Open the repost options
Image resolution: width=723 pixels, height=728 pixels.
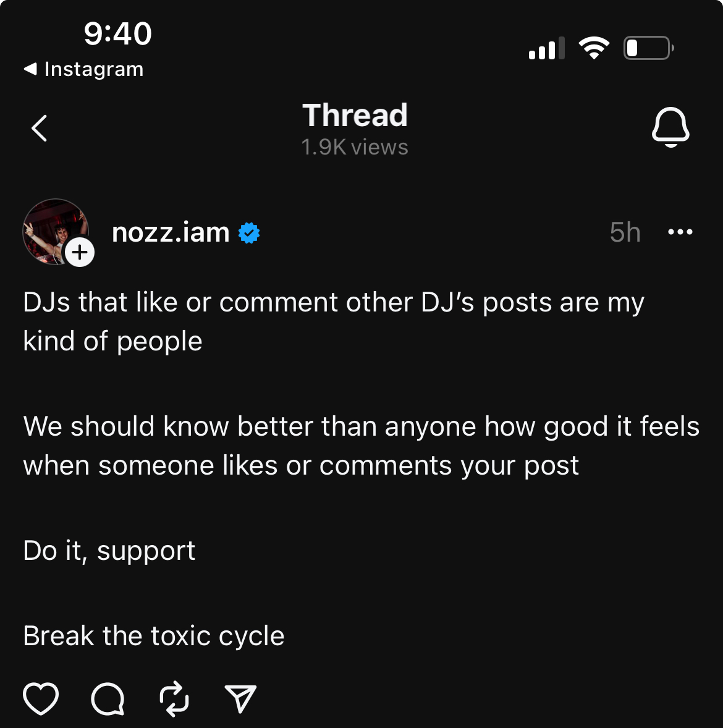coord(174,699)
